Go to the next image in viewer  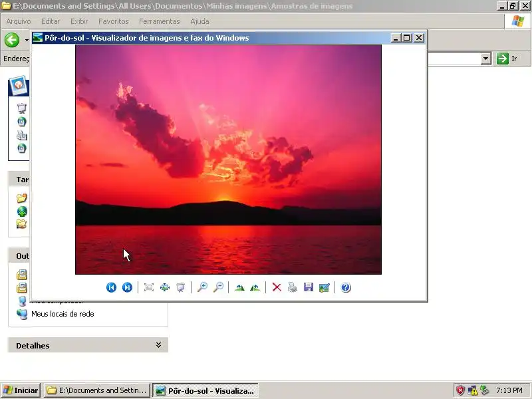(127, 287)
